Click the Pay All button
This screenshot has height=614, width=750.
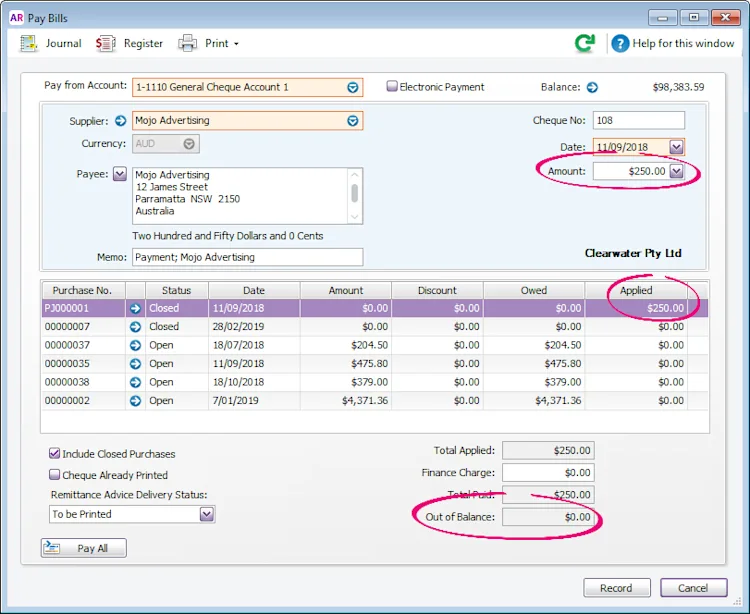tap(84, 548)
